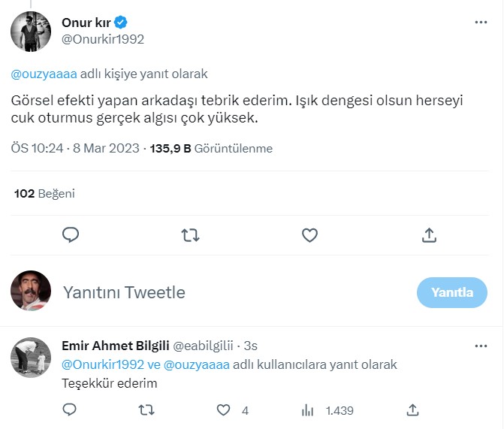Reply to Emir Ahmet Bilgili's tweet
The image size is (504, 429).
click(70, 409)
